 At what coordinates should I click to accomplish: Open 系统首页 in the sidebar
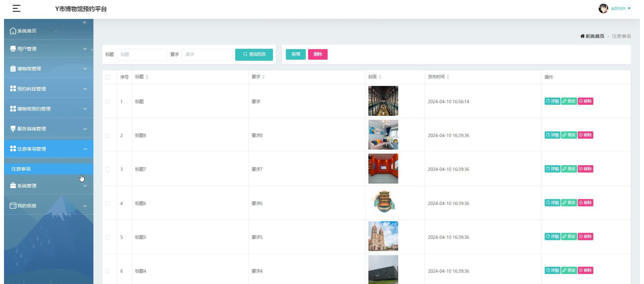pos(49,31)
